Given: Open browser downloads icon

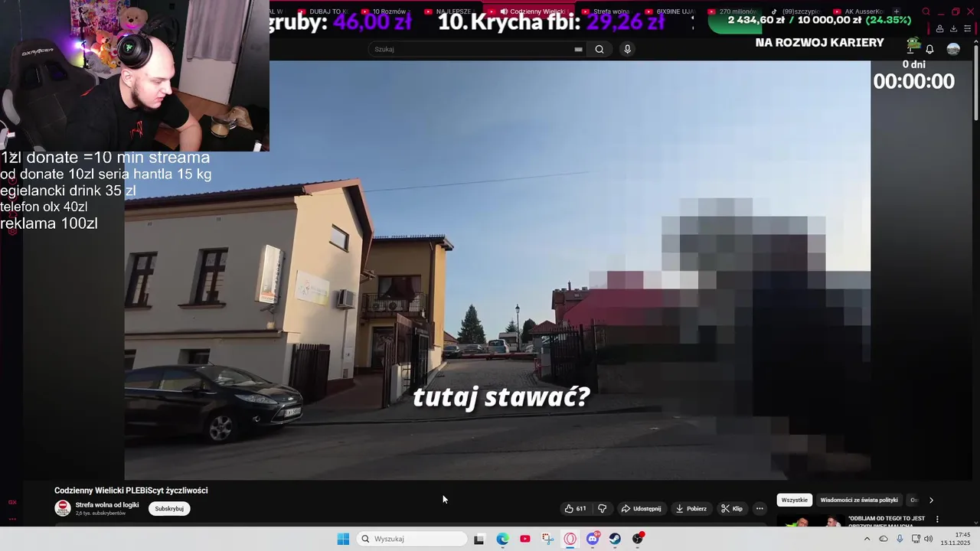Looking at the screenshot, I should coord(953,29).
